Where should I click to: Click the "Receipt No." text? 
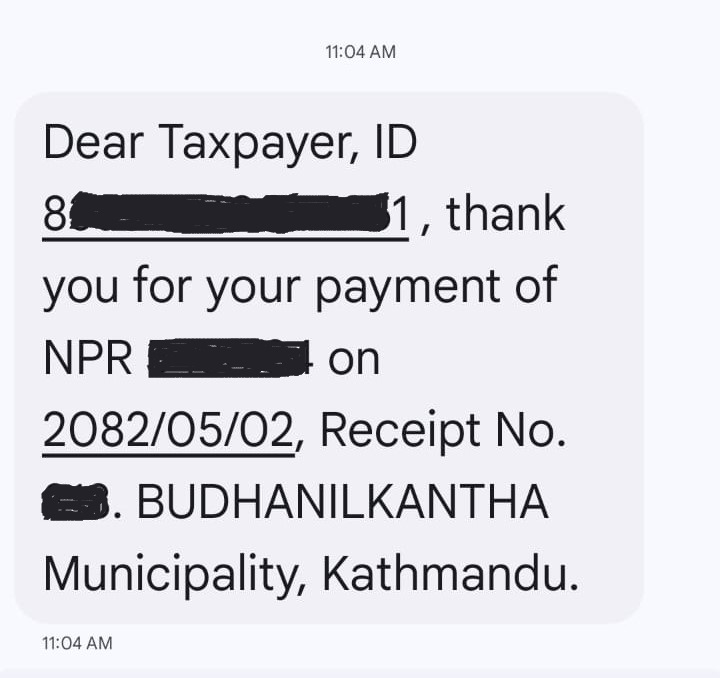click(443, 431)
